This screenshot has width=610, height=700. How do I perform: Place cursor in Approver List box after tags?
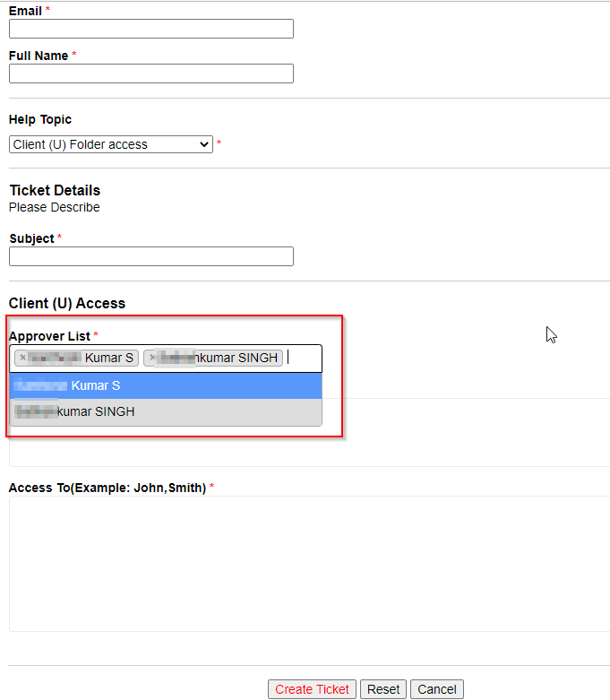pyautogui.click(x=303, y=359)
